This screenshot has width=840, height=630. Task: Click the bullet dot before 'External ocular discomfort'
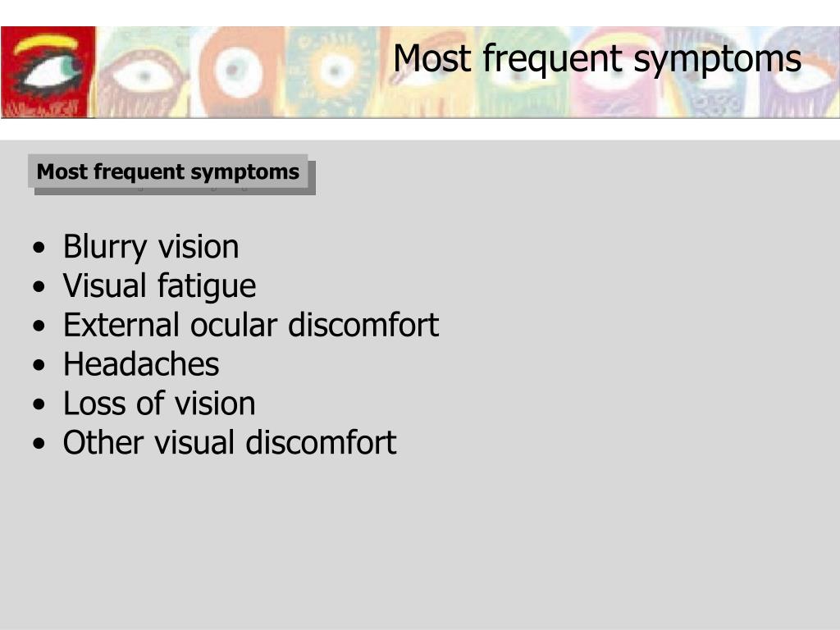39,326
